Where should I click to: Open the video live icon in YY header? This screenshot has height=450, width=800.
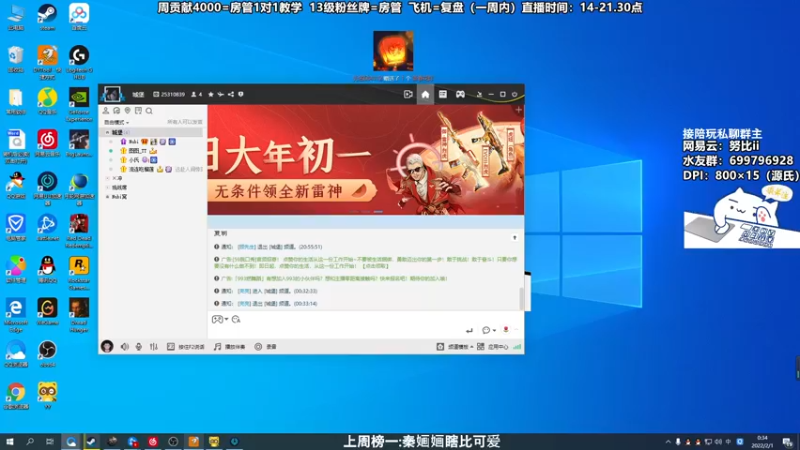[408, 94]
